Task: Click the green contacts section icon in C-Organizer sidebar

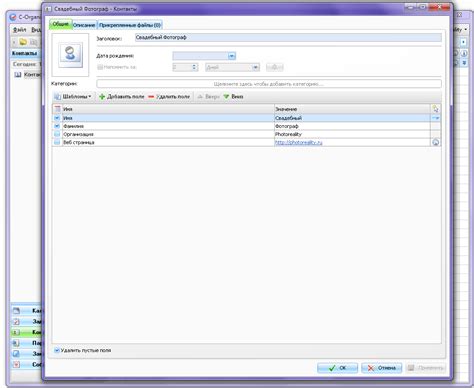Action: pos(16,332)
